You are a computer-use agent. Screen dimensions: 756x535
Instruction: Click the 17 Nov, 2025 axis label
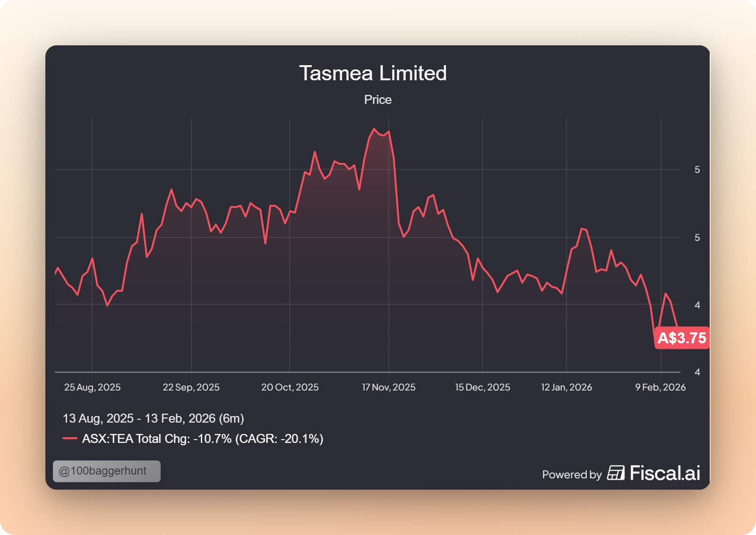[x=388, y=387]
